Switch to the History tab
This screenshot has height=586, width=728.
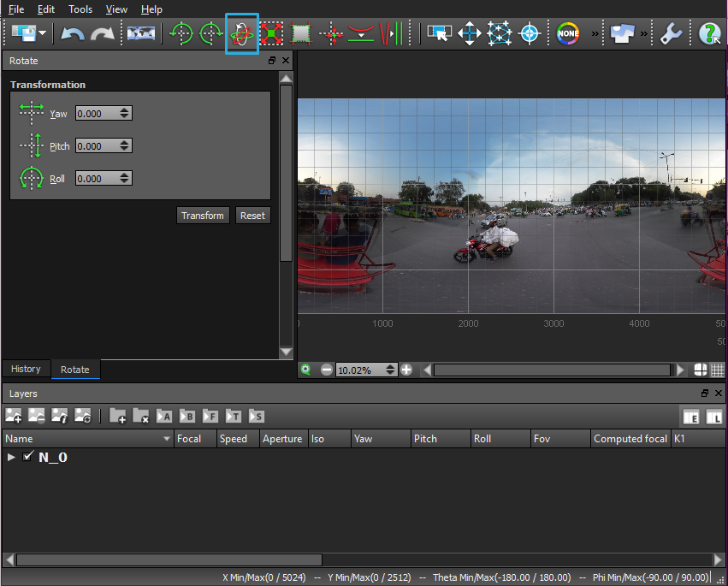[x=25, y=369]
